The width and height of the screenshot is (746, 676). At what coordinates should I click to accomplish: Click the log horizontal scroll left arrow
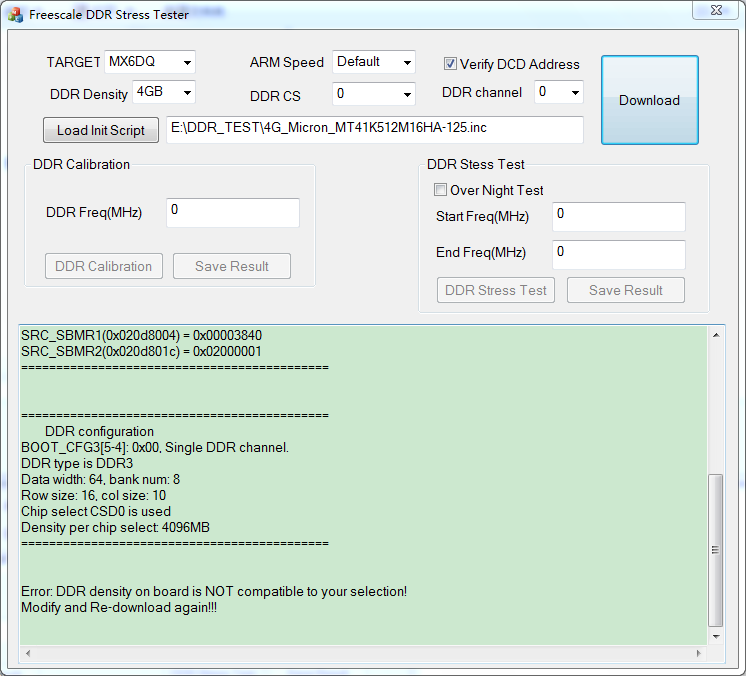(x=28, y=653)
